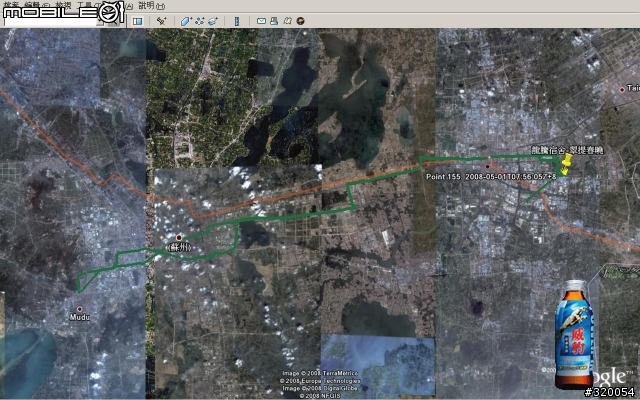Screen dimensions: 640x400
Task: Select the Add Path tool
Action: 199,21
